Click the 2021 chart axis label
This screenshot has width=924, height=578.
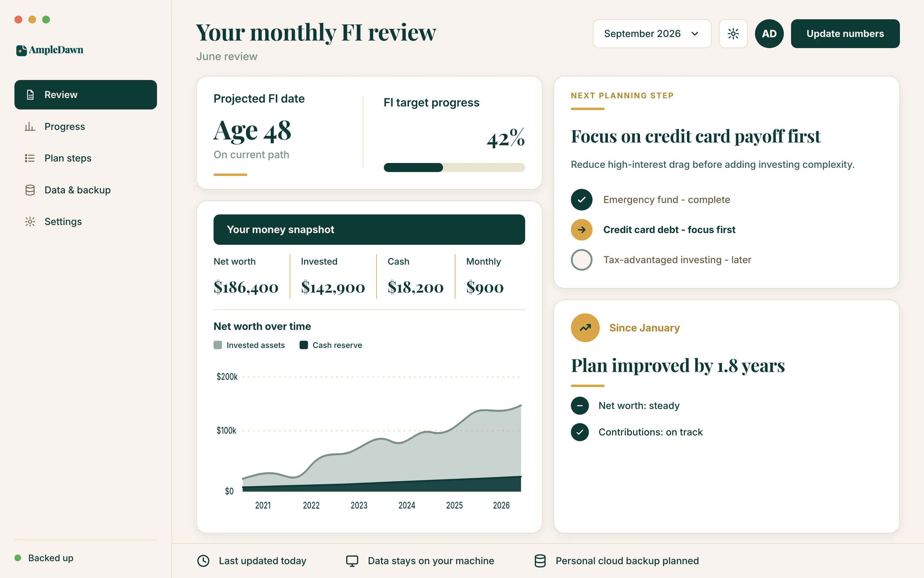tap(263, 505)
